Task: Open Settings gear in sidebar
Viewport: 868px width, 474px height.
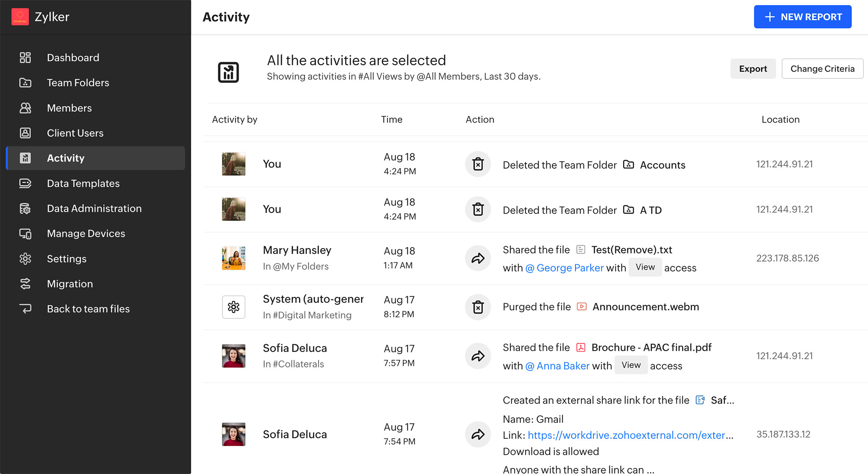Action: click(25, 259)
